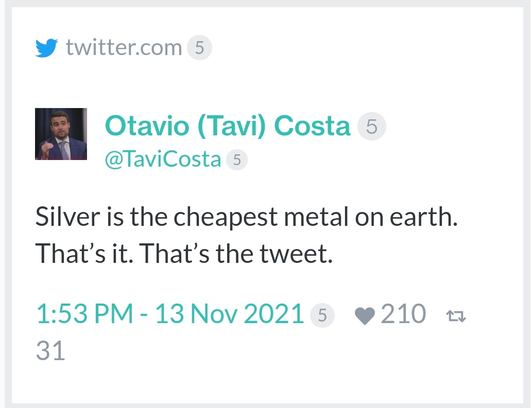Select the 5 badge next to Costa
The width and height of the screenshot is (532, 408).
(x=371, y=127)
